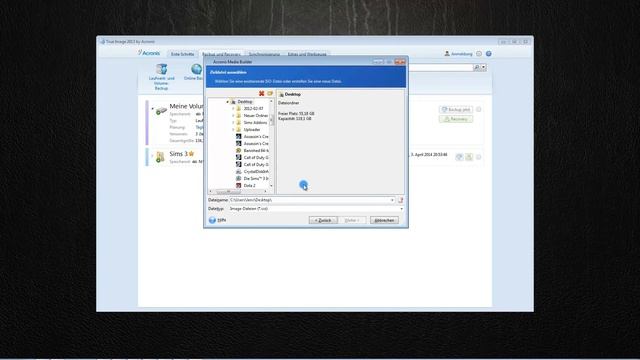The image size is (640, 360).
Task: Click the Abbrechen button
Action: click(x=384, y=220)
